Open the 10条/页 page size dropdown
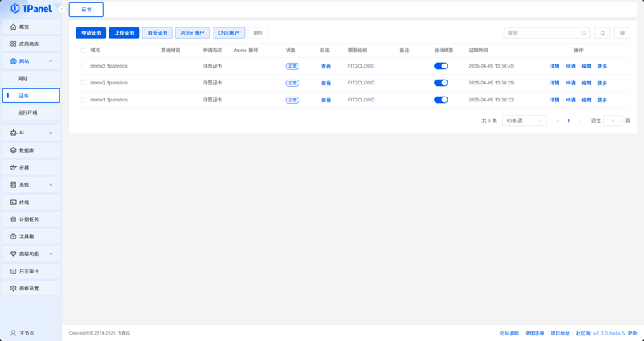Image resolution: width=644 pixels, height=341 pixels. point(525,121)
